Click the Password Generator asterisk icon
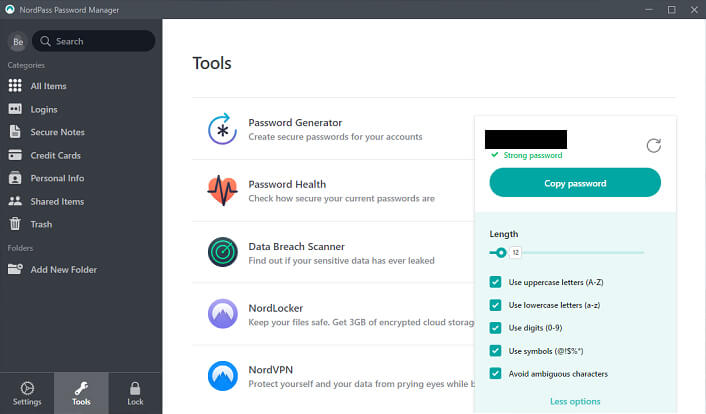 [222, 129]
